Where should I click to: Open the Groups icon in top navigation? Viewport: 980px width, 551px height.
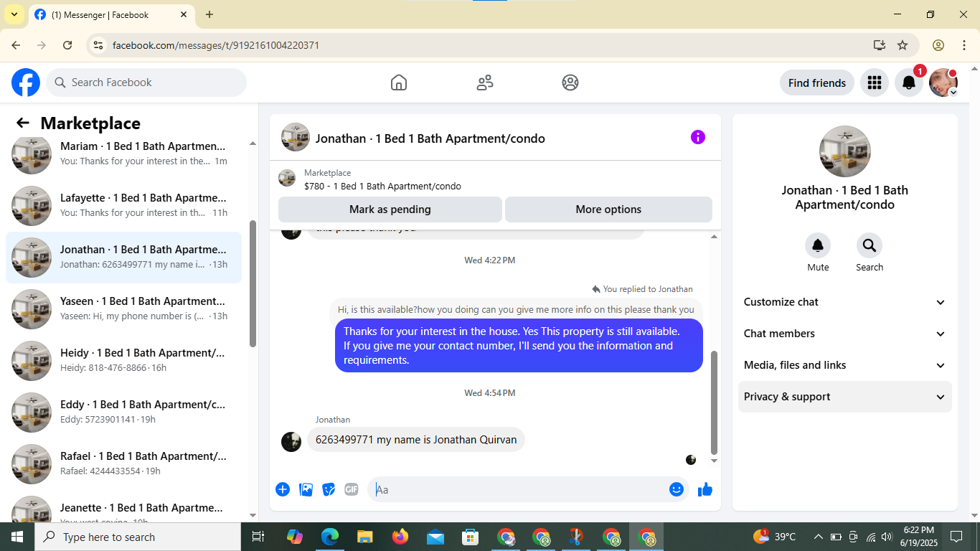click(x=570, y=83)
